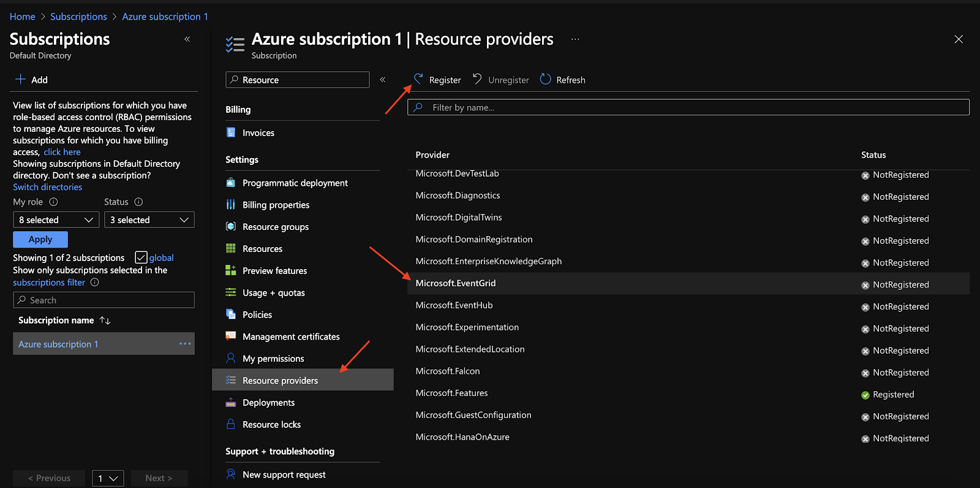This screenshot has width=980, height=488.
Task: Click the Refresh circular icon
Action: pyautogui.click(x=545, y=79)
